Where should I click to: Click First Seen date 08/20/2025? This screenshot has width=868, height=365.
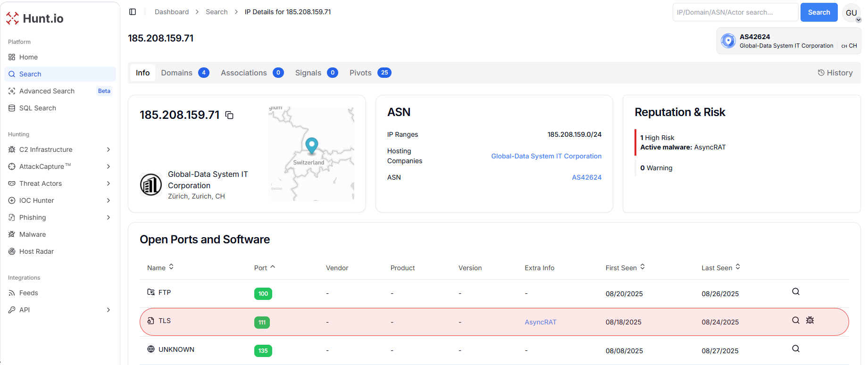click(624, 294)
